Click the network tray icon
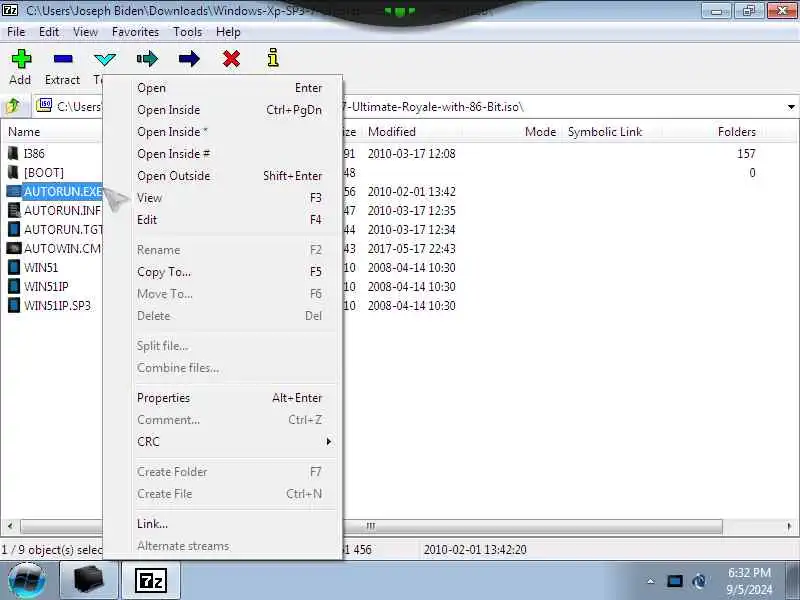This screenshot has width=800, height=600. 699,581
